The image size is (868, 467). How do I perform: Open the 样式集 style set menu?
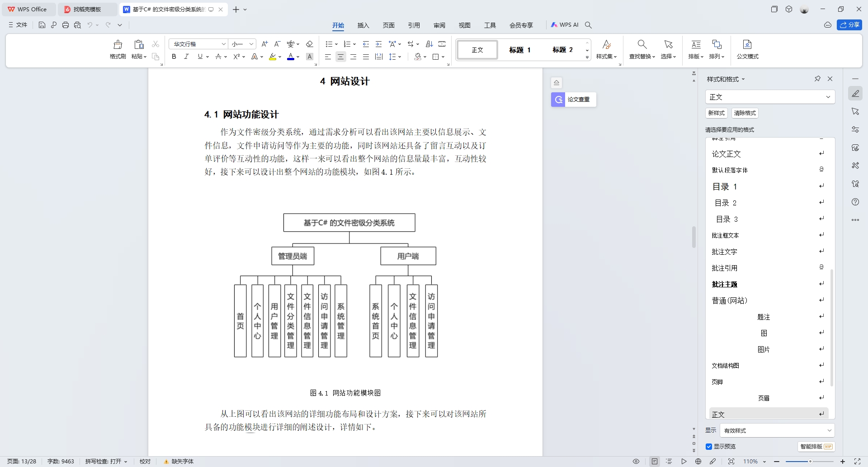pyautogui.click(x=607, y=49)
